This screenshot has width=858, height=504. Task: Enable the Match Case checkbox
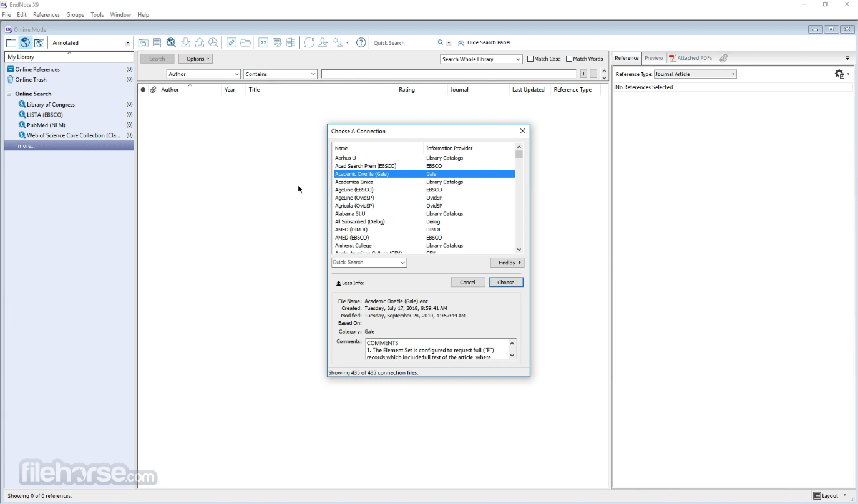pyautogui.click(x=530, y=59)
